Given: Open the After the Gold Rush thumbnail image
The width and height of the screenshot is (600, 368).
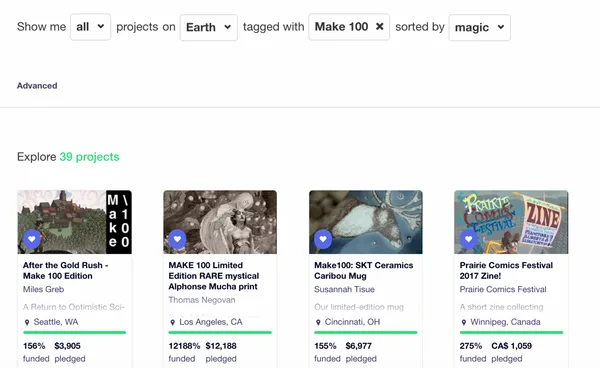Looking at the screenshot, I should (75, 222).
